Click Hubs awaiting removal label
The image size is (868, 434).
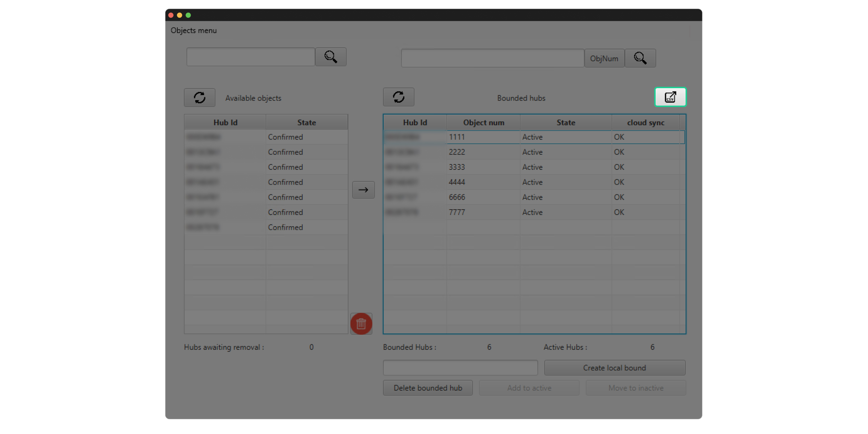click(224, 347)
